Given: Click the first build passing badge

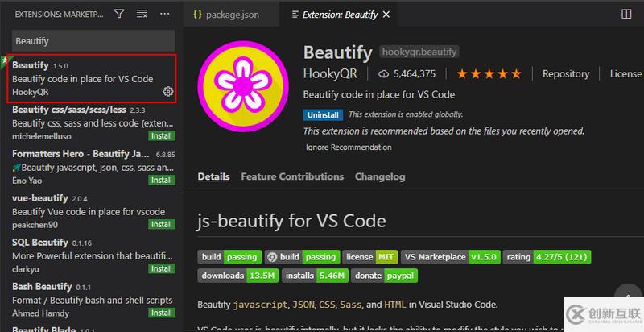Looking at the screenshot, I should 229,257.
